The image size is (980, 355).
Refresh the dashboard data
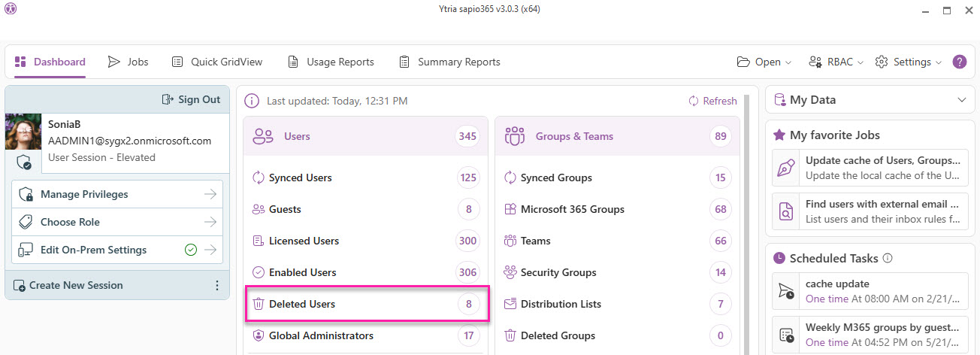coord(712,101)
